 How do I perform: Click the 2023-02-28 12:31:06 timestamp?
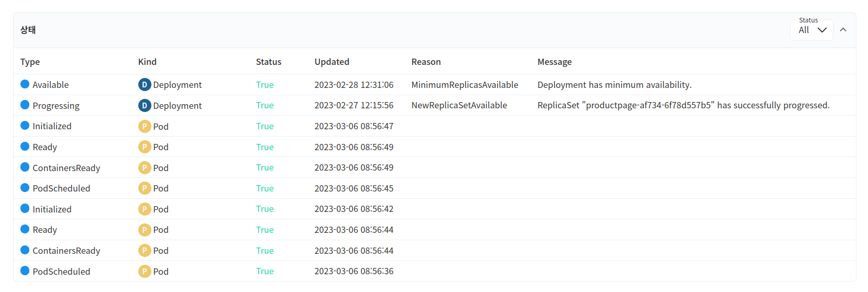[x=354, y=85]
